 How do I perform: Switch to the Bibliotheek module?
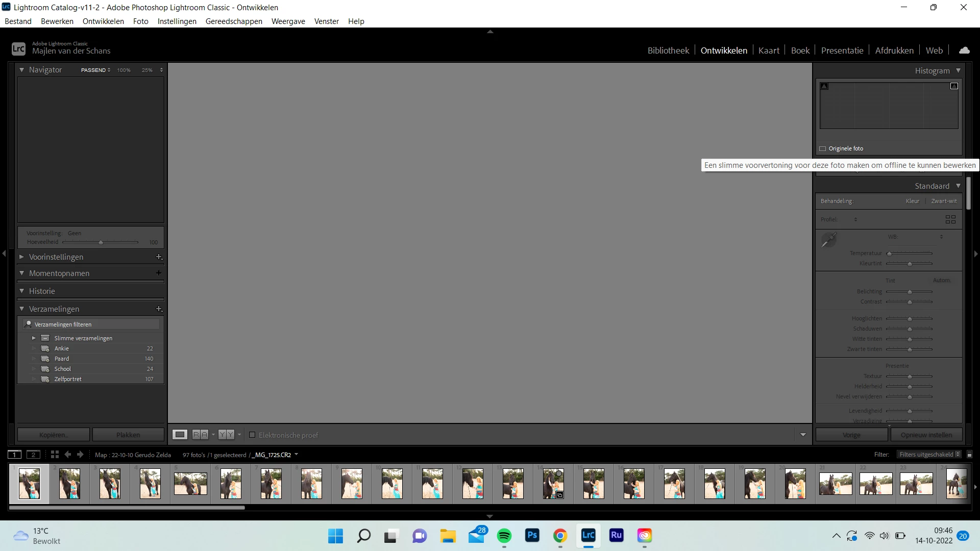click(668, 51)
